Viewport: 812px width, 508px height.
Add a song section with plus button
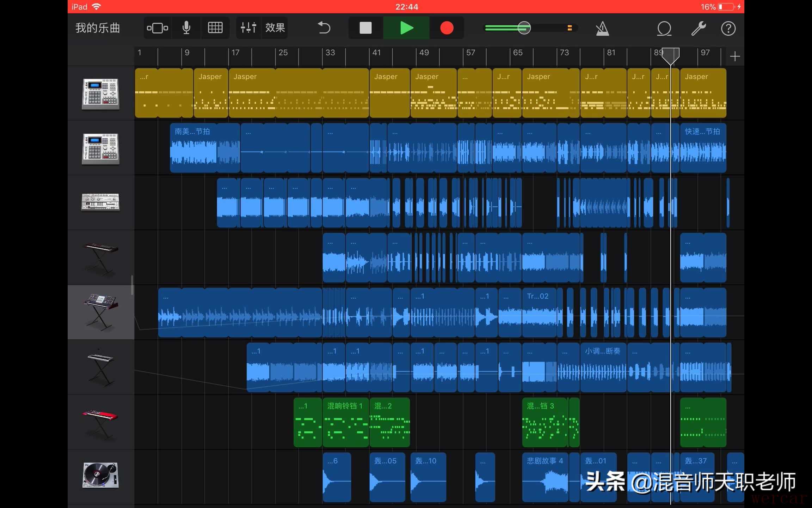click(x=735, y=56)
